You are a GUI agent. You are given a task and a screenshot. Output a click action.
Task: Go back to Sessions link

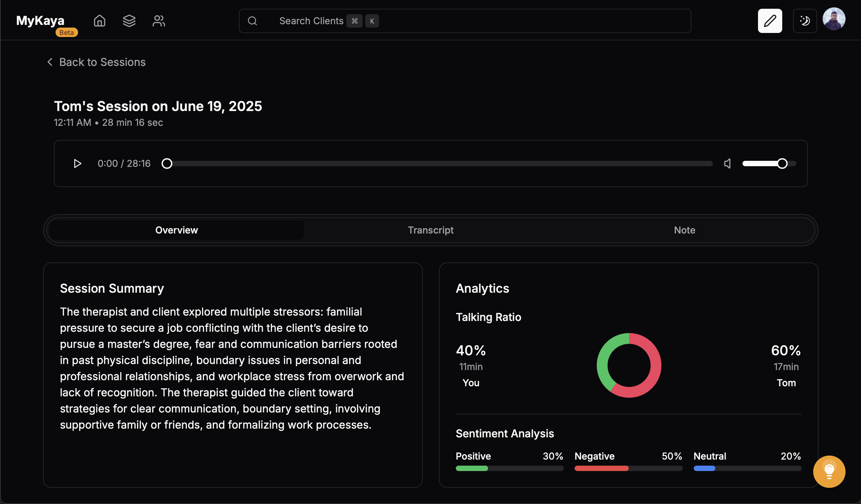102,62
